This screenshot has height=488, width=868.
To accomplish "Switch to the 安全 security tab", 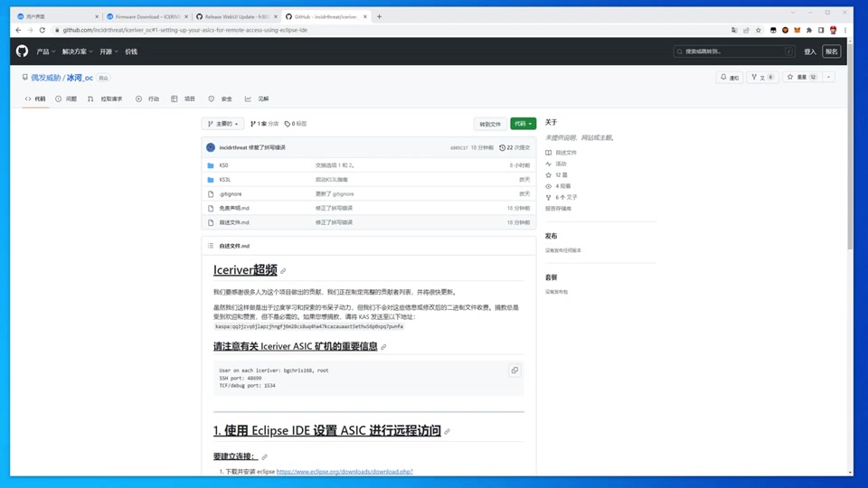I will click(x=221, y=99).
